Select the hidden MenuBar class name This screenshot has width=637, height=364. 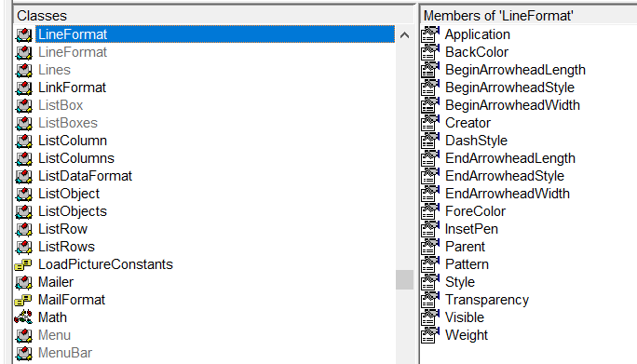65,353
